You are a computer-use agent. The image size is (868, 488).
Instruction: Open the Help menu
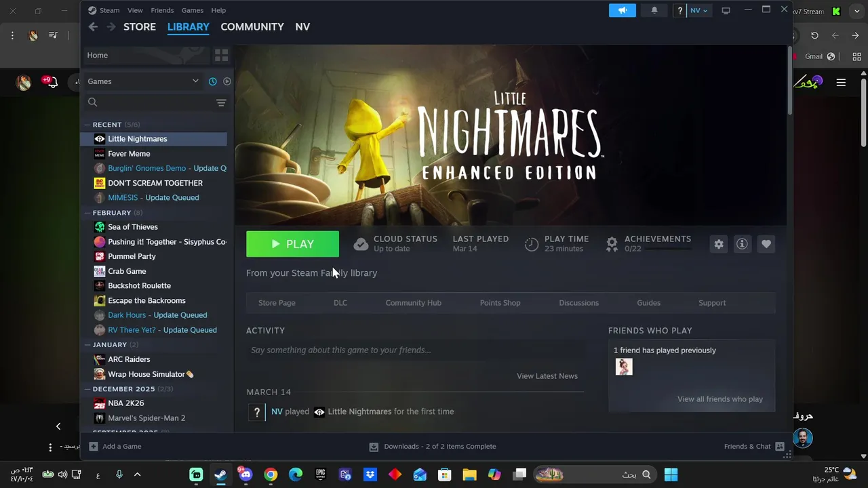(218, 10)
